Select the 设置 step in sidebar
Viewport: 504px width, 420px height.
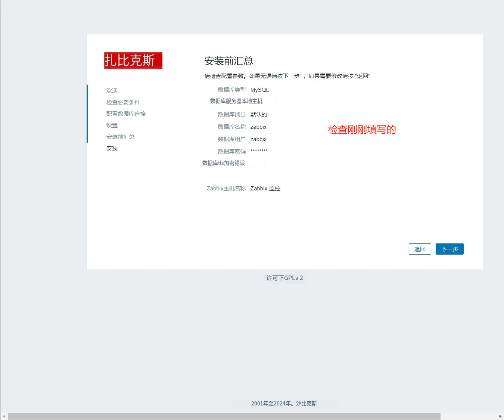(112, 125)
